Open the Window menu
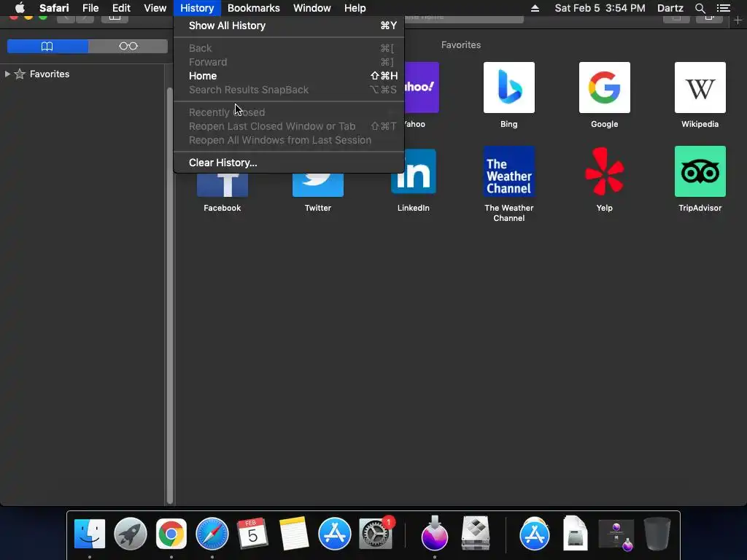This screenshot has height=560, width=747. (312, 8)
